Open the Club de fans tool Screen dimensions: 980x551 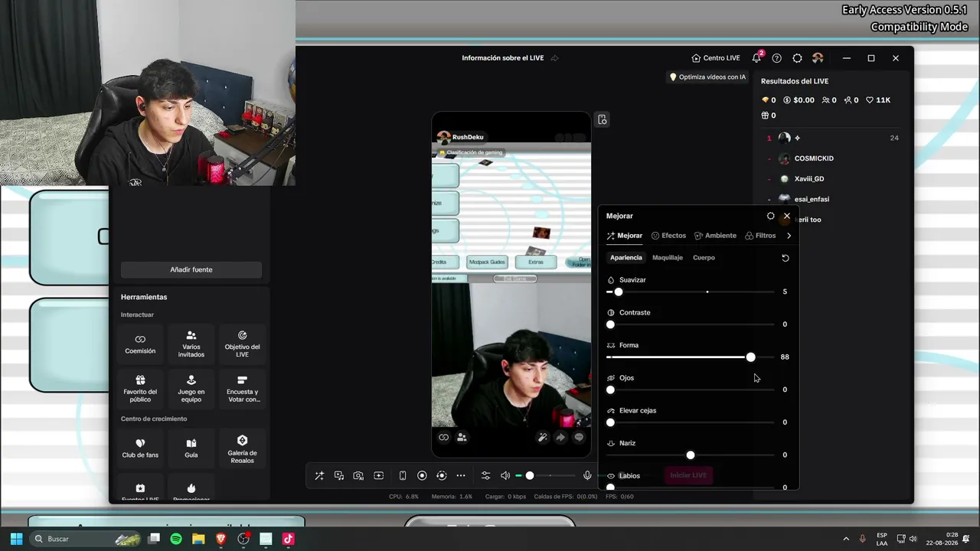point(140,448)
